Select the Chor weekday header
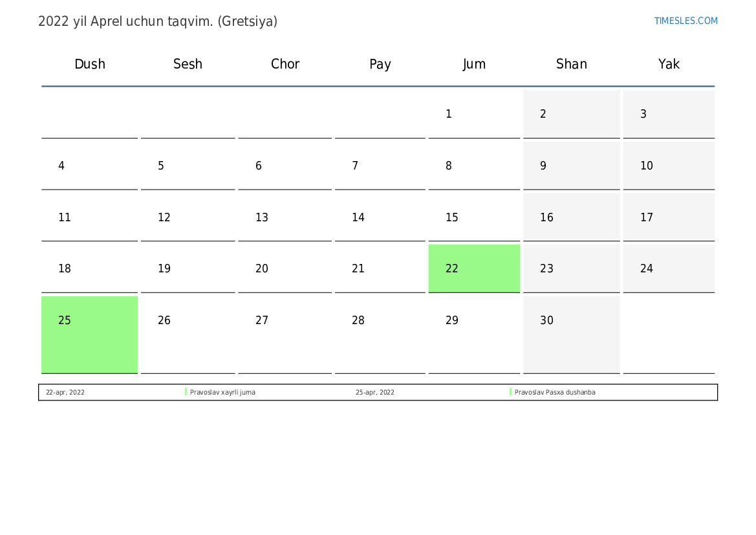Screen dimensions: 756x535 coord(285,64)
